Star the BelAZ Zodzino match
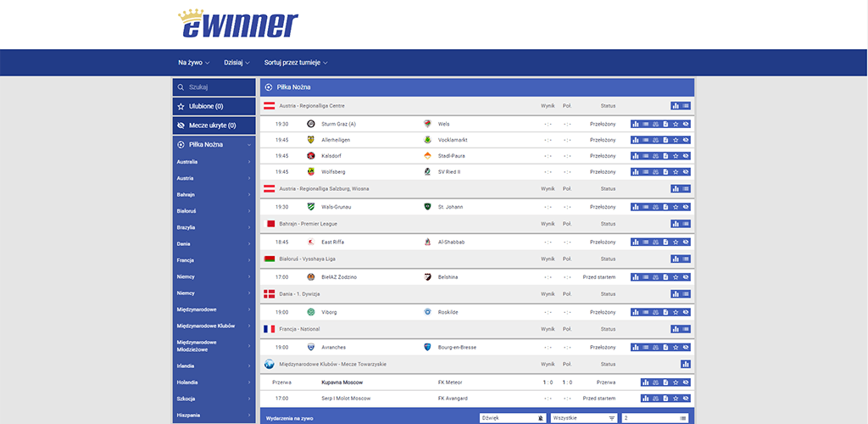The height and width of the screenshot is (424, 868). (676, 277)
